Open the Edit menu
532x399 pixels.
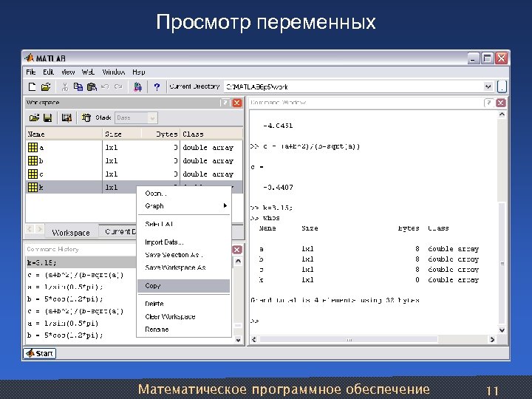click(x=48, y=72)
